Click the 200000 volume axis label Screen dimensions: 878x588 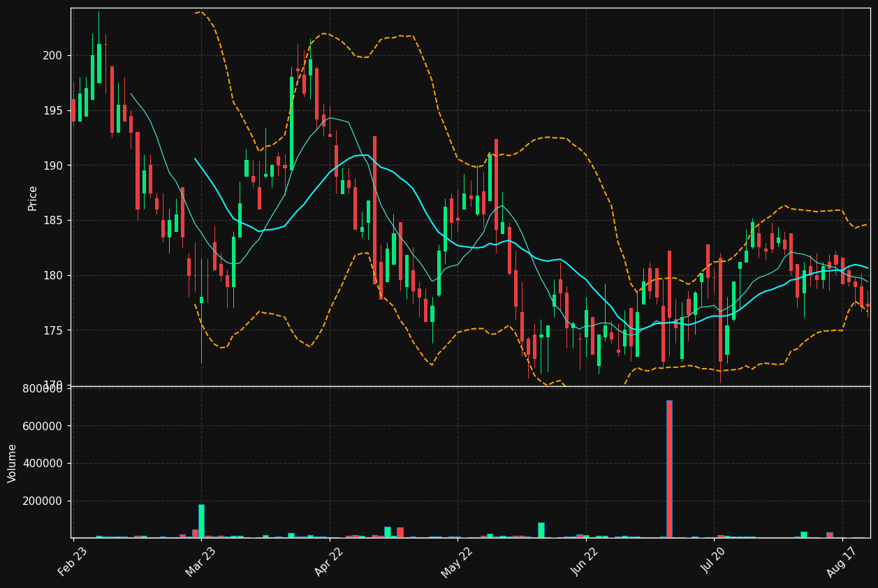coord(44,501)
